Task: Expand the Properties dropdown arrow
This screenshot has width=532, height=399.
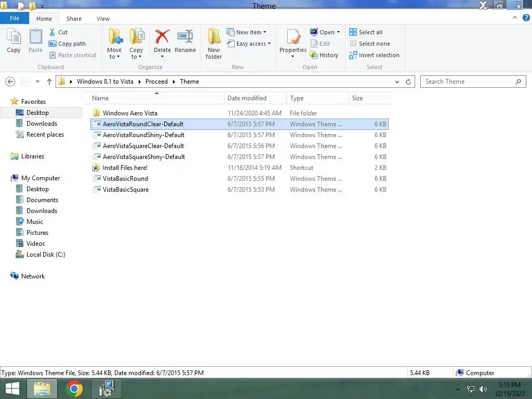Action: (x=293, y=57)
